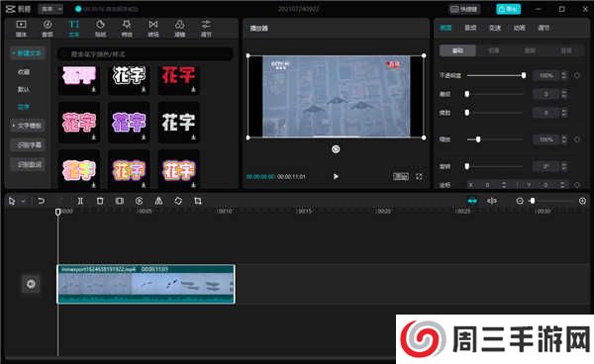
Task: Click the rotation slider handle
Action: pyautogui.click(x=466, y=166)
